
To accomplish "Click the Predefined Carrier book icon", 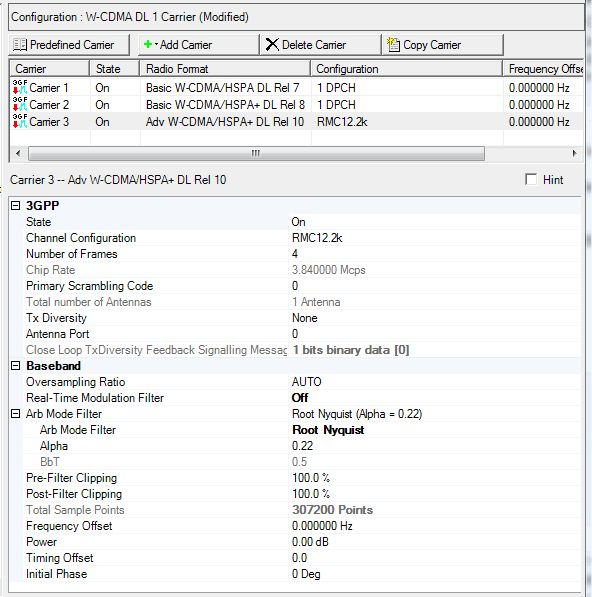I will (x=20, y=45).
